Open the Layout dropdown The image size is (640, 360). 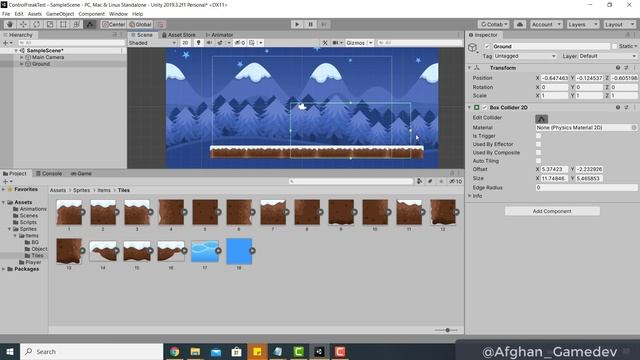[619, 24]
